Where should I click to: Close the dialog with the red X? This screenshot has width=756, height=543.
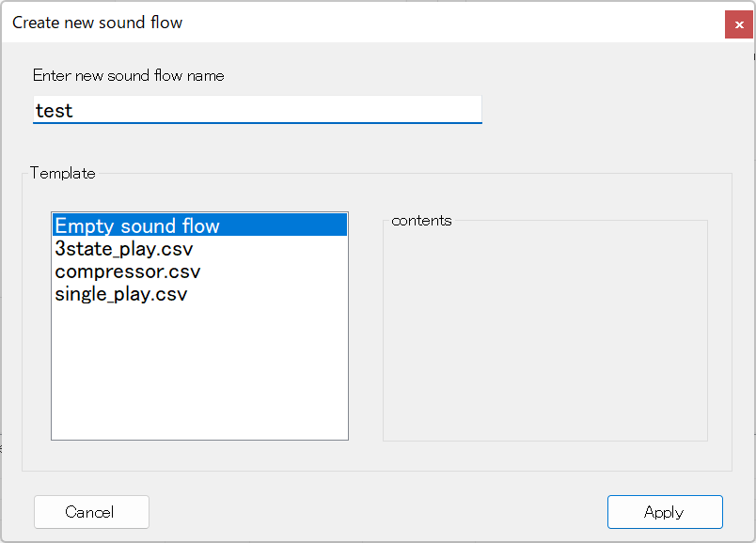point(739,23)
